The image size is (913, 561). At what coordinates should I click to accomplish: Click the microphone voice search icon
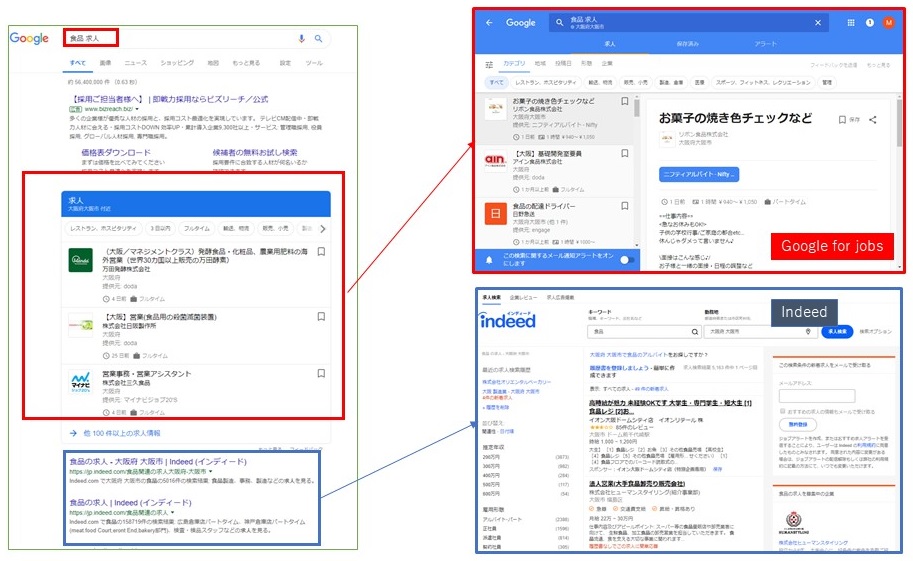(301, 38)
